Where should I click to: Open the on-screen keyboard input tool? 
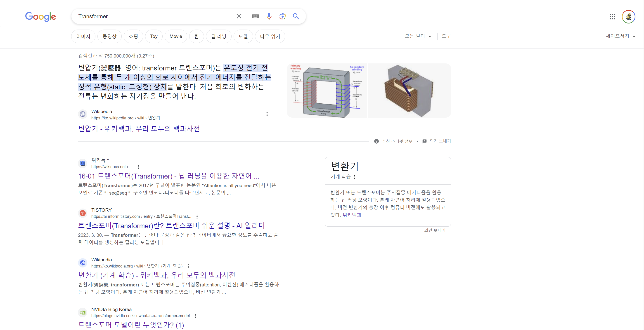pyautogui.click(x=255, y=16)
